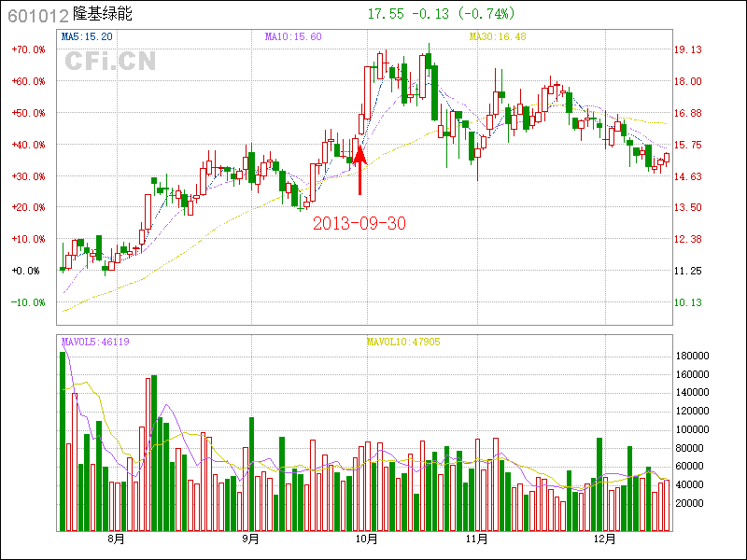
Task: Click the MAVOL10:47905 volume label
Action: 402,342
